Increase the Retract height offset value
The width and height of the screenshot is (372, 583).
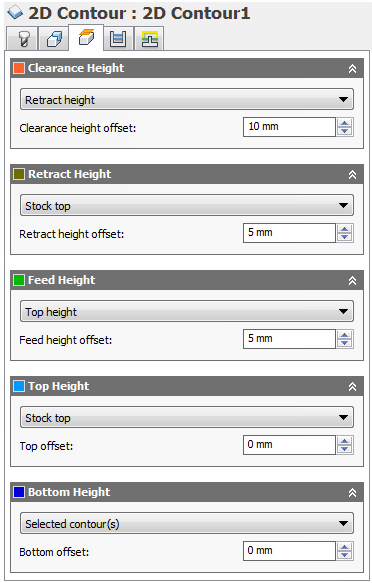pos(344,229)
